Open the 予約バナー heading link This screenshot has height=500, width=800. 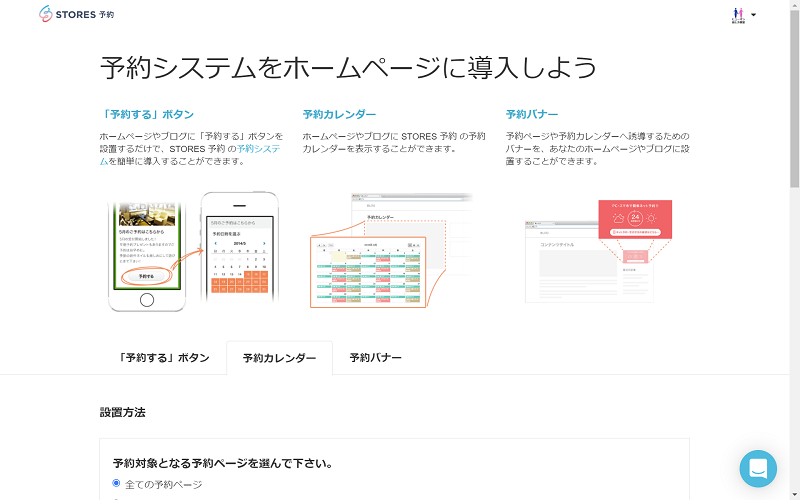532,114
